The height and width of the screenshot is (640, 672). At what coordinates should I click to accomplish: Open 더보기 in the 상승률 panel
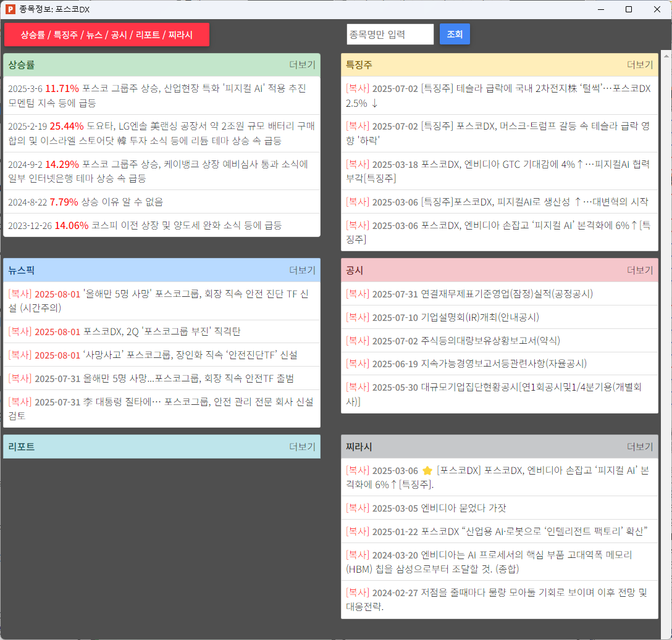[302, 65]
